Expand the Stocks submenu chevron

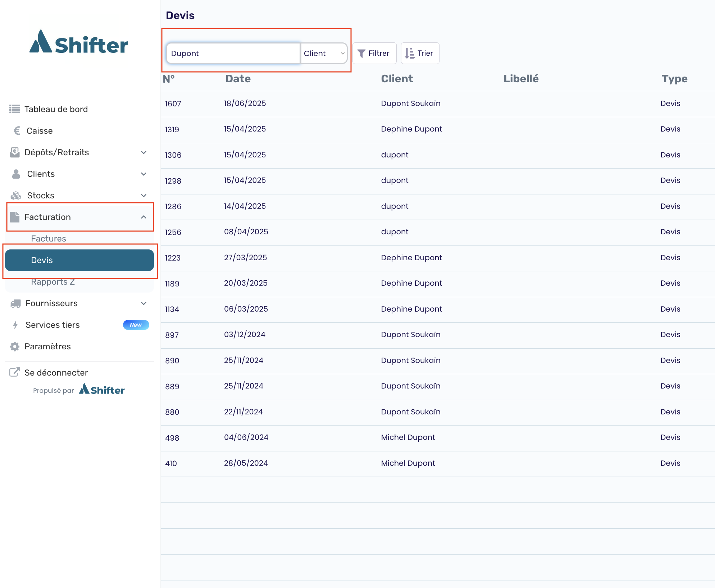pos(144,196)
